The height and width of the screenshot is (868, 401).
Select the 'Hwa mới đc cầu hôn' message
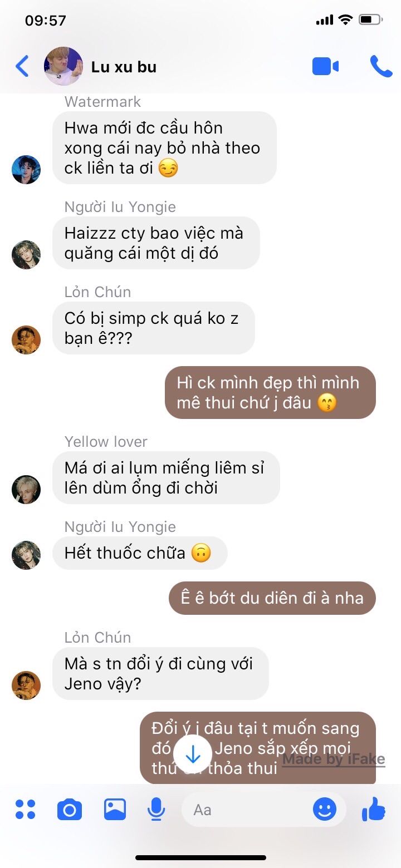(164, 147)
